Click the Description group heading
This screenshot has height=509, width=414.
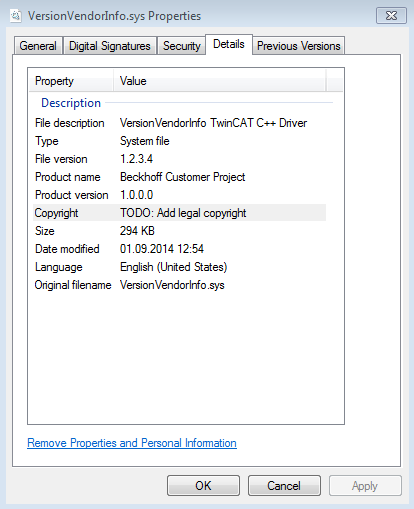(x=71, y=103)
